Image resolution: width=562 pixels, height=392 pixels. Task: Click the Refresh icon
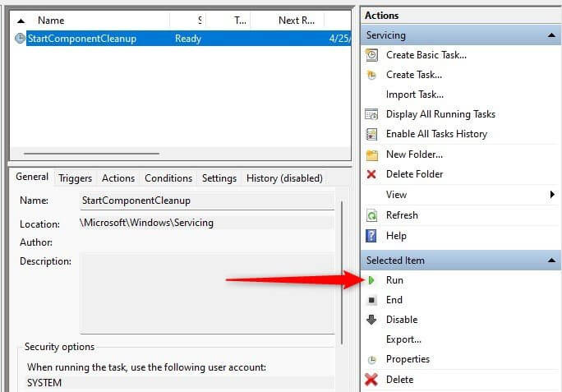tap(371, 215)
